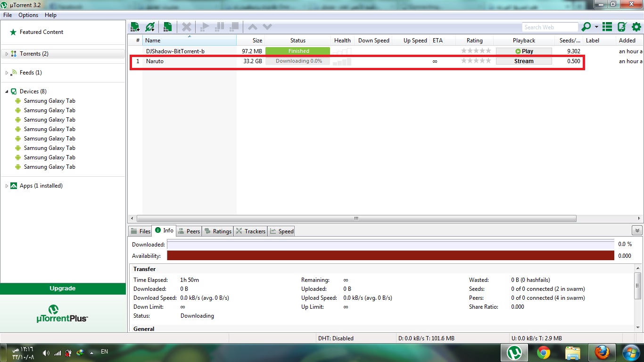Switch to the Info tab
Image resolution: width=644 pixels, height=362 pixels.
pyautogui.click(x=164, y=230)
